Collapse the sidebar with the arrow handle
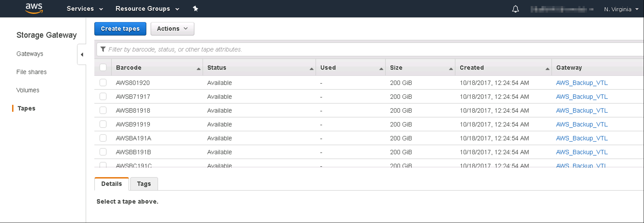This screenshot has width=644, height=223. click(82, 54)
